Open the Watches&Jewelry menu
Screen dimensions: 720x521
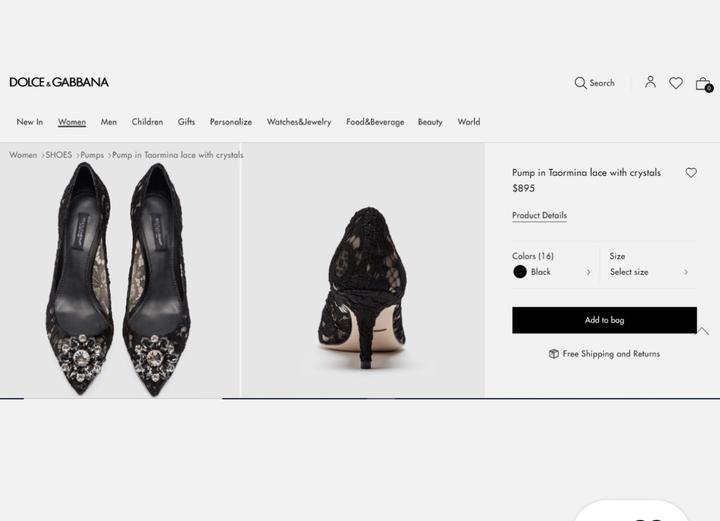point(299,122)
